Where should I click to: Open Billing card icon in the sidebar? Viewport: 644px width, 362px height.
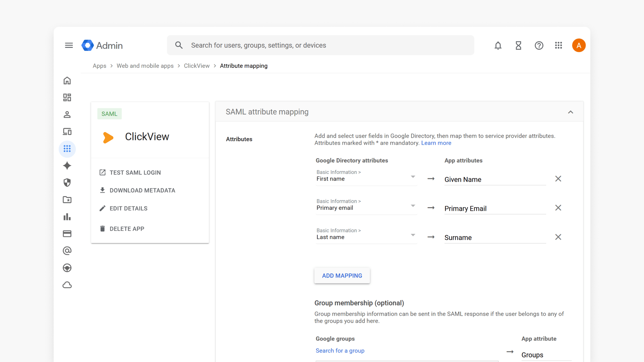pyautogui.click(x=67, y=234)
